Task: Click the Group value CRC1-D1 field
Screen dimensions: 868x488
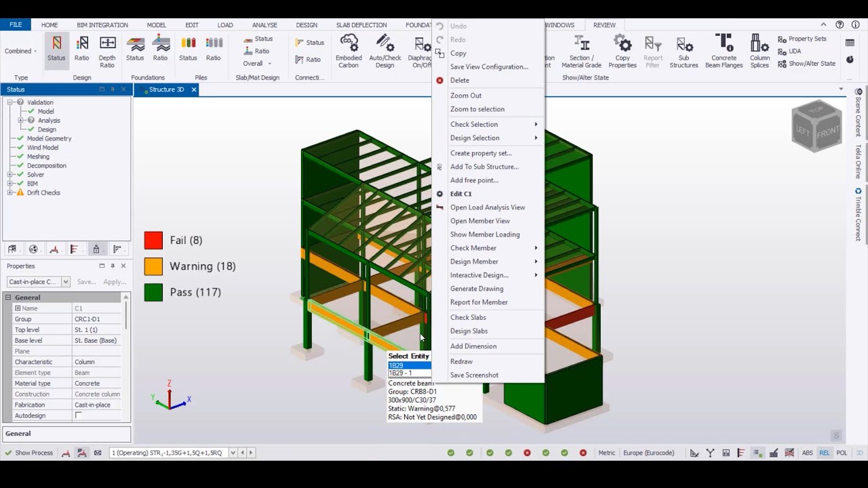Action: coord(96,319)
